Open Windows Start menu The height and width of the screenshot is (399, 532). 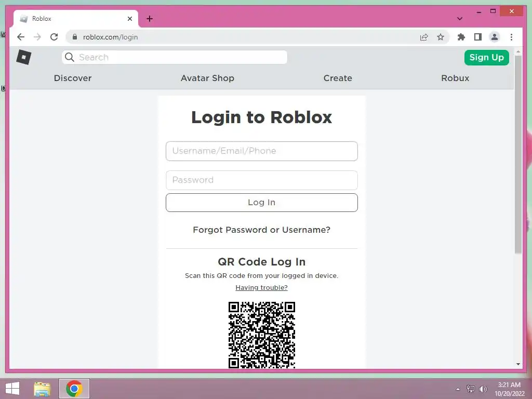[12, 389]
